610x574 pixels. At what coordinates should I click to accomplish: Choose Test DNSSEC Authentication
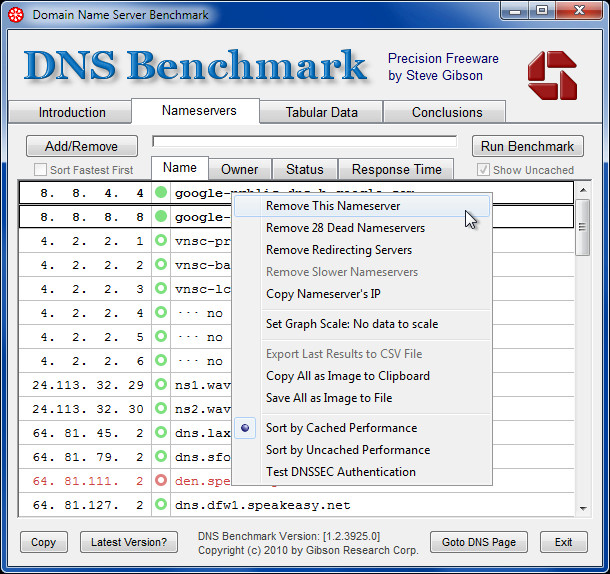click(x=362, y=472)
